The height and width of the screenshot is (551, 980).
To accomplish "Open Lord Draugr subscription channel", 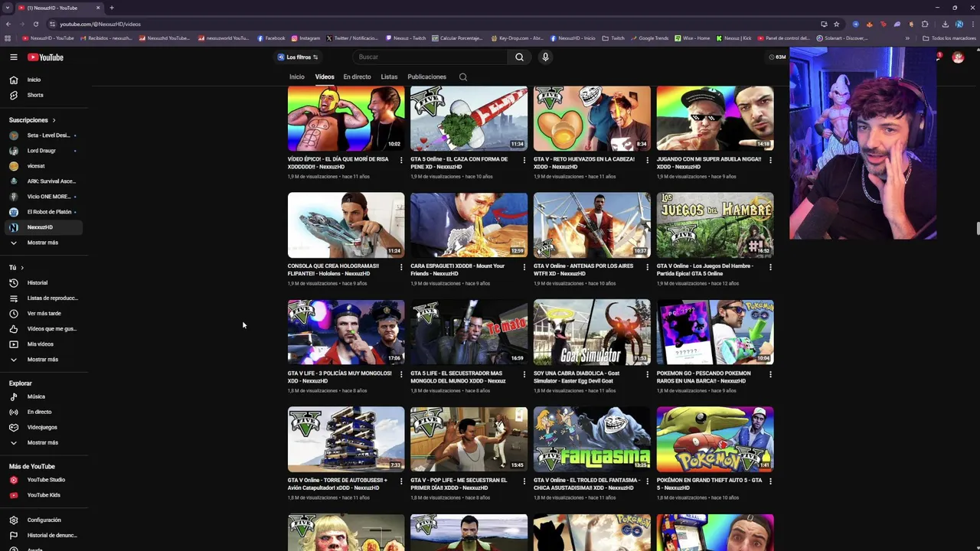I will pos(44,151).
